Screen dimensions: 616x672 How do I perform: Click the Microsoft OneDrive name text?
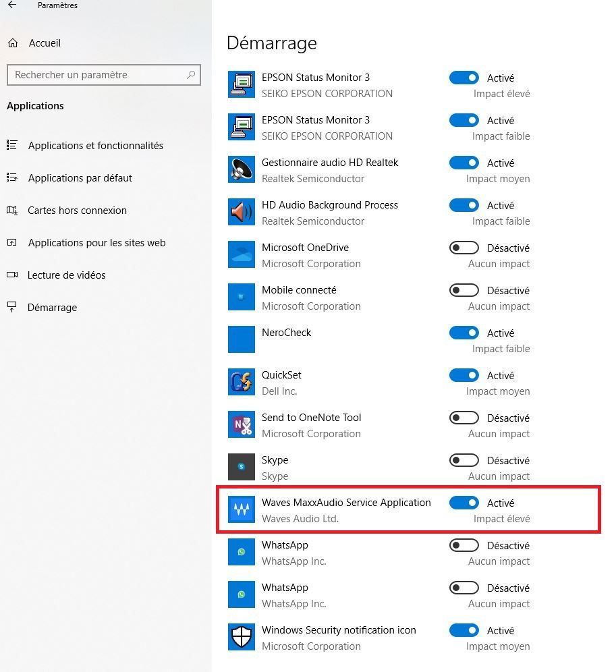pyautogui.click(x=305, y=248)
